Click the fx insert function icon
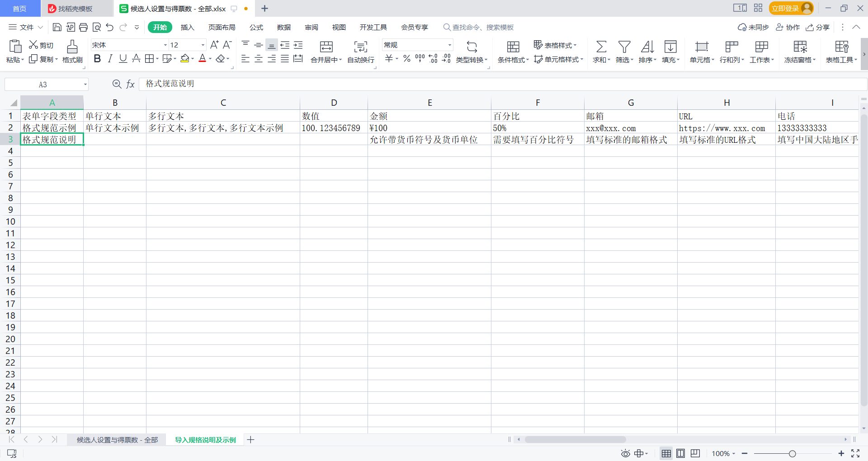Screen dimensions: 868x461 click(130, 84)
